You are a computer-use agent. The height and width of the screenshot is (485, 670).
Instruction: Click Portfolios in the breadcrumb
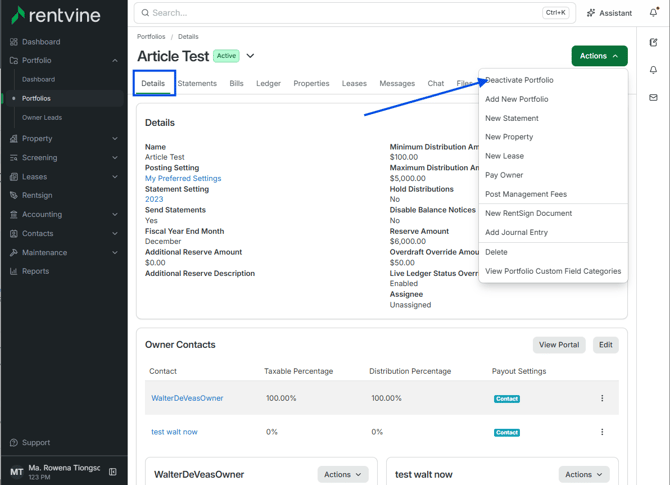pos(151,37)
